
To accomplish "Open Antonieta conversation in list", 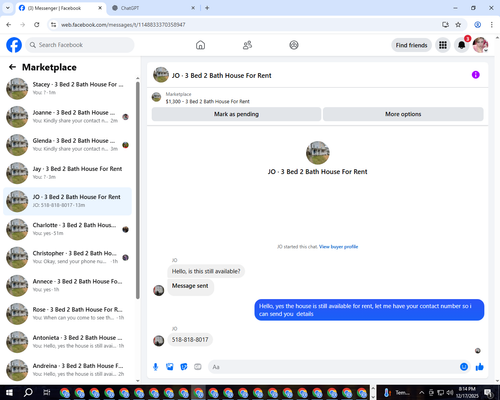I will (x=67, y=342).
